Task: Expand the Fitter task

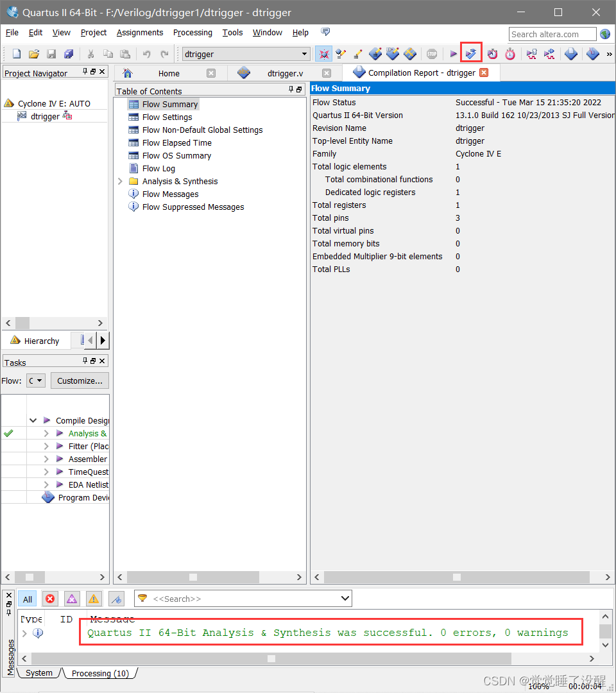Action: [x=46, y=446]
